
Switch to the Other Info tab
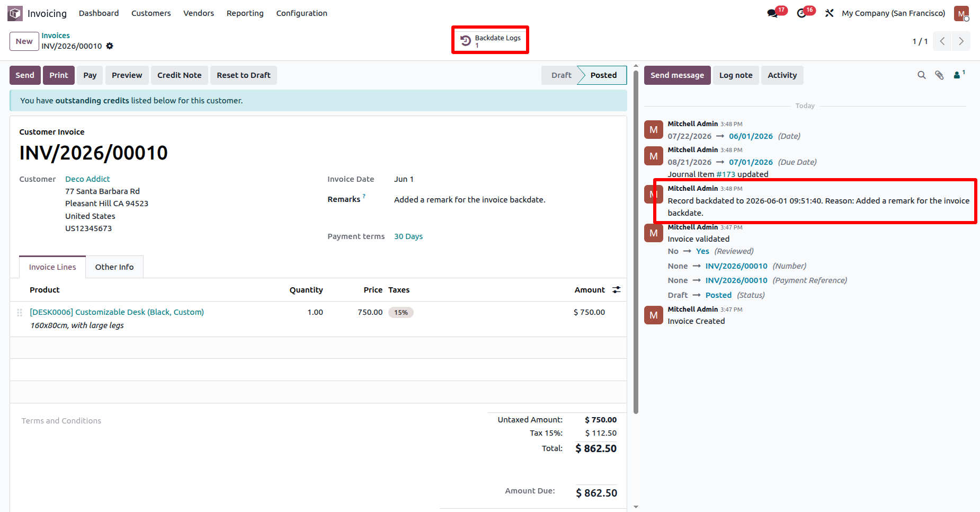tap(114, 267)
